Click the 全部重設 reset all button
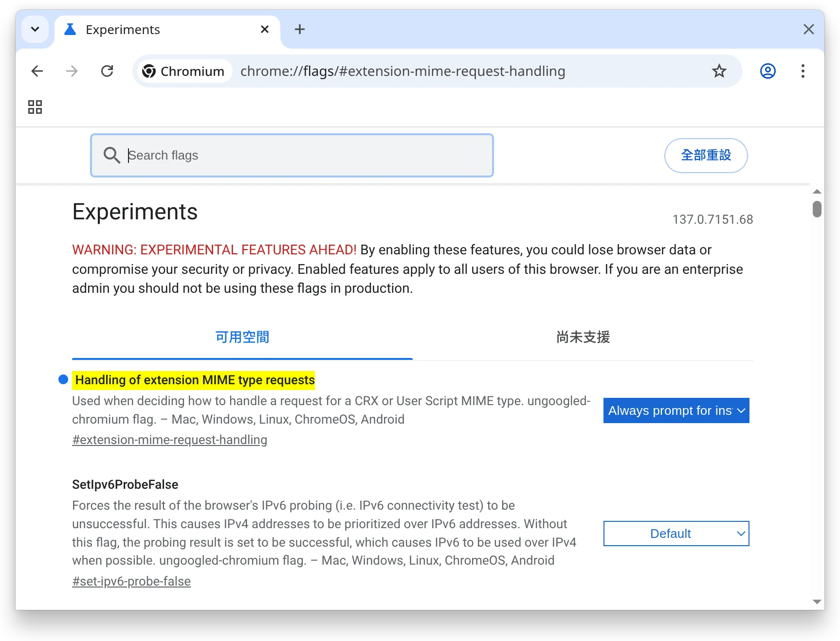This screenshot has width=840, height=641. [705, 156]
